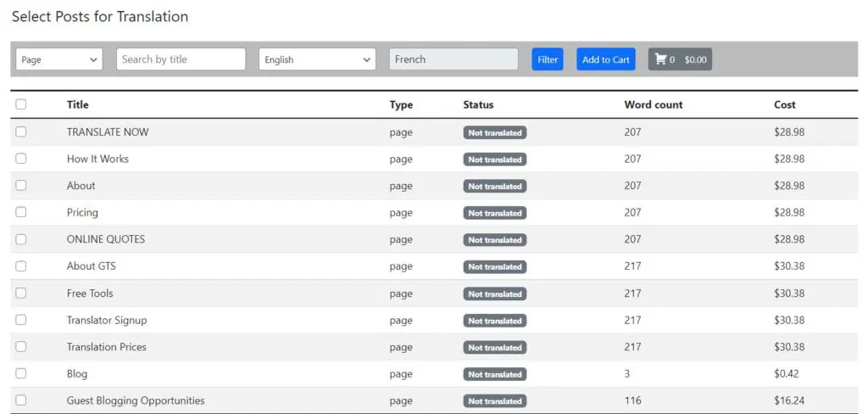Open the Page post type dropdown
Screen dimensions: 868x414
(x=59, y=59)
